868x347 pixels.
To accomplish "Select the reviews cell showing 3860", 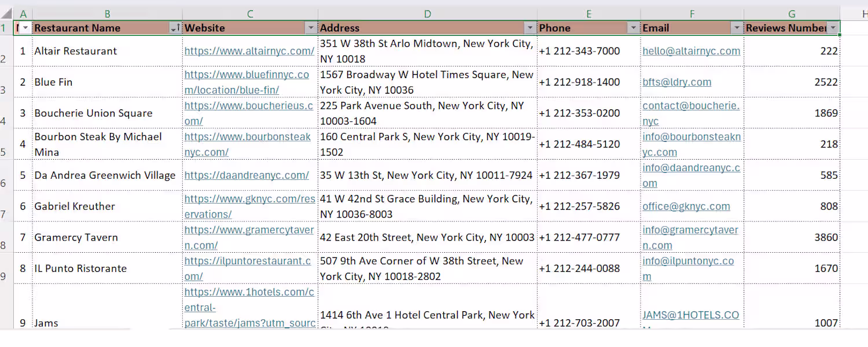I will (792, 237).
